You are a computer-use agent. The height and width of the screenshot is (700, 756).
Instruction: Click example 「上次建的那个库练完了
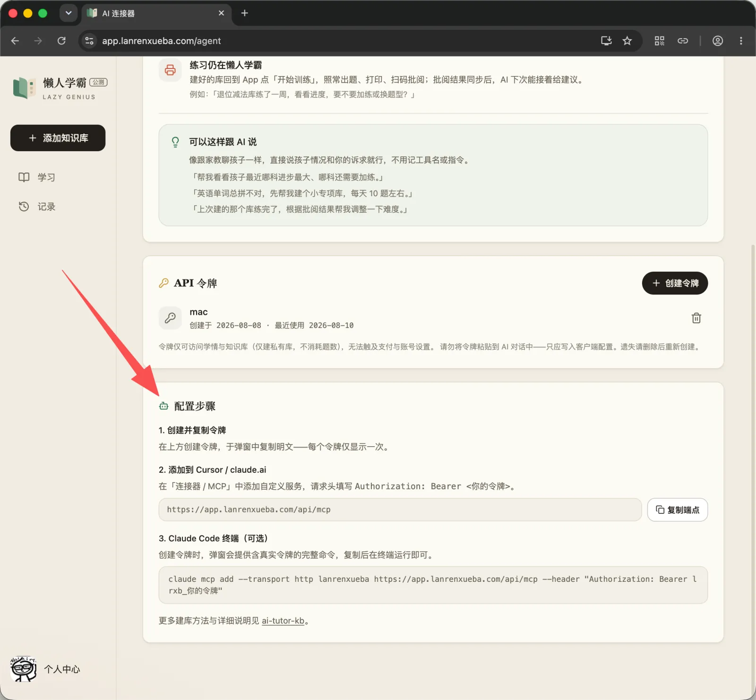[x=299, y=209]
